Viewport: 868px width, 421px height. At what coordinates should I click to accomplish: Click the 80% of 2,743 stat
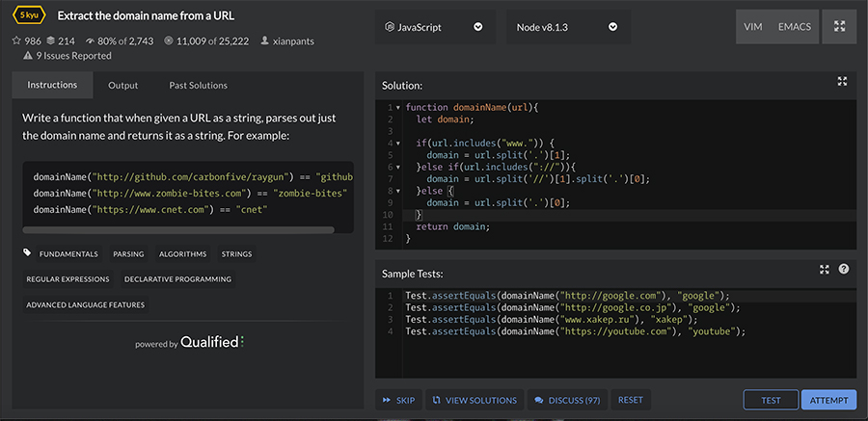(125, 40)
